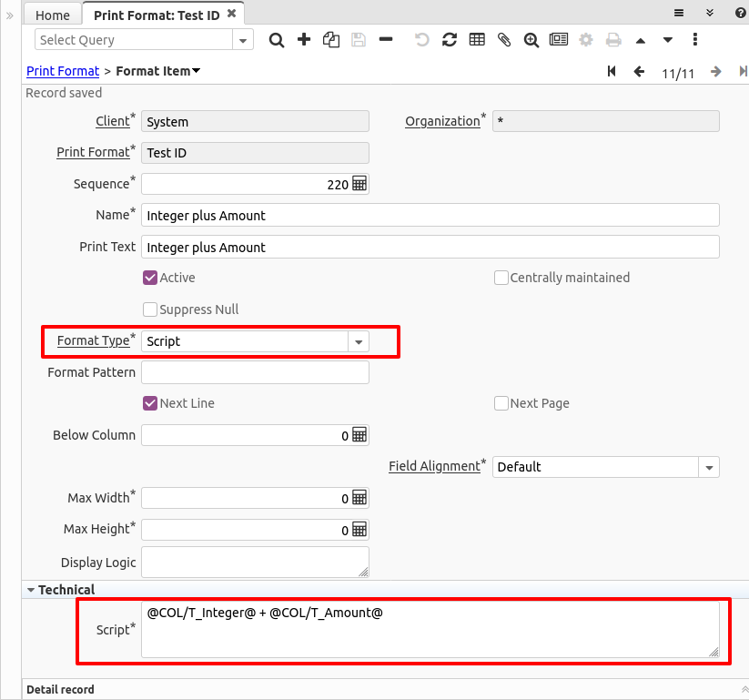Open the Format Type dropdown
749x700 pixels.
click(359, 341)
